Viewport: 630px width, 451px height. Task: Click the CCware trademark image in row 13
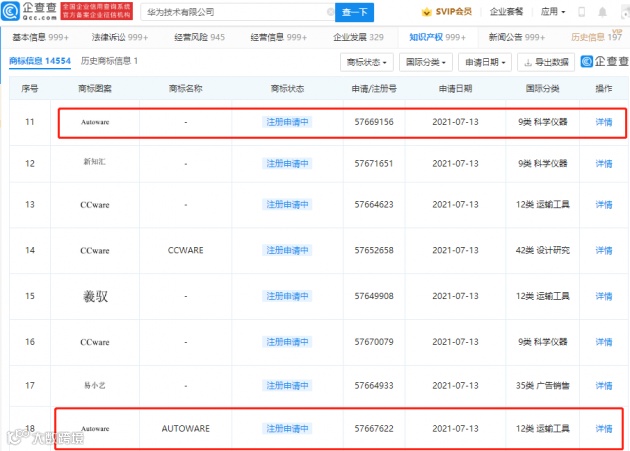click(x=95, y=205)
